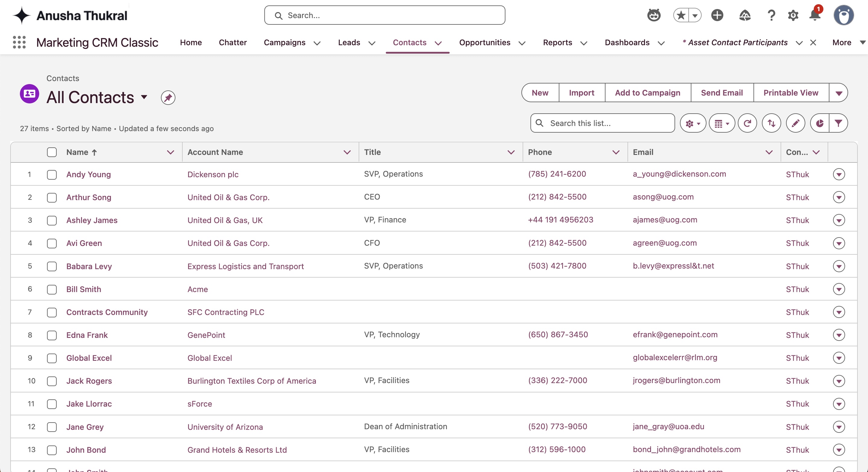Select the Bill Smith row checkbox

52,289
